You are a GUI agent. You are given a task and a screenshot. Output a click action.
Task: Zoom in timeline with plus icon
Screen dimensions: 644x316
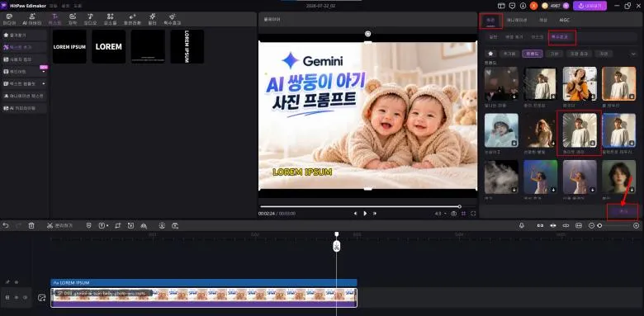[637, 225]
